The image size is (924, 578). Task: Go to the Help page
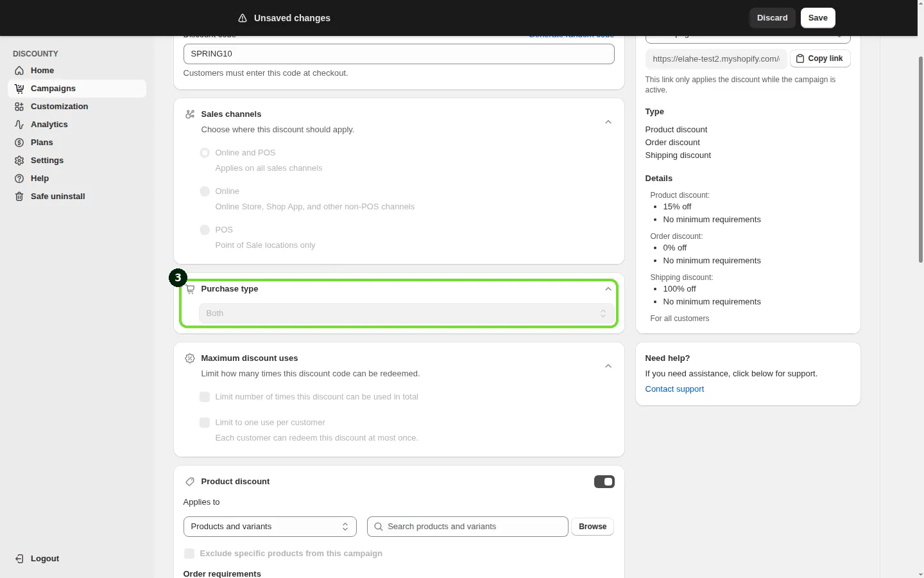[x=77, y=179]
